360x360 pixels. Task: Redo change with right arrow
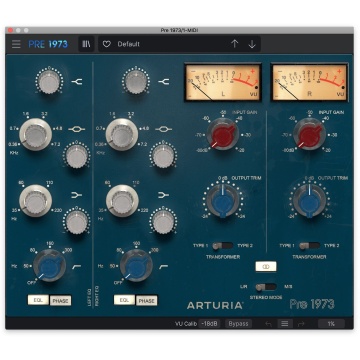pyautogui.click(x=301, y=324)
